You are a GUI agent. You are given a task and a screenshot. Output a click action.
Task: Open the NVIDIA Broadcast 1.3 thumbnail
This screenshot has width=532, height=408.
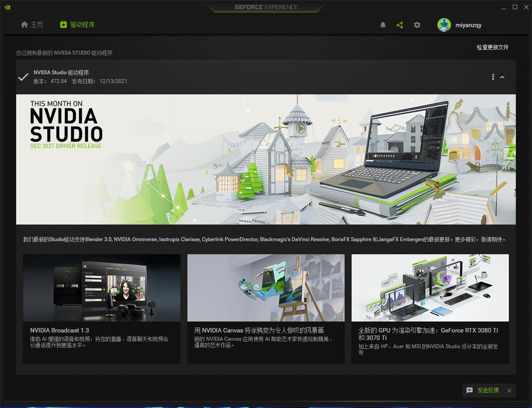coord(102,288)
